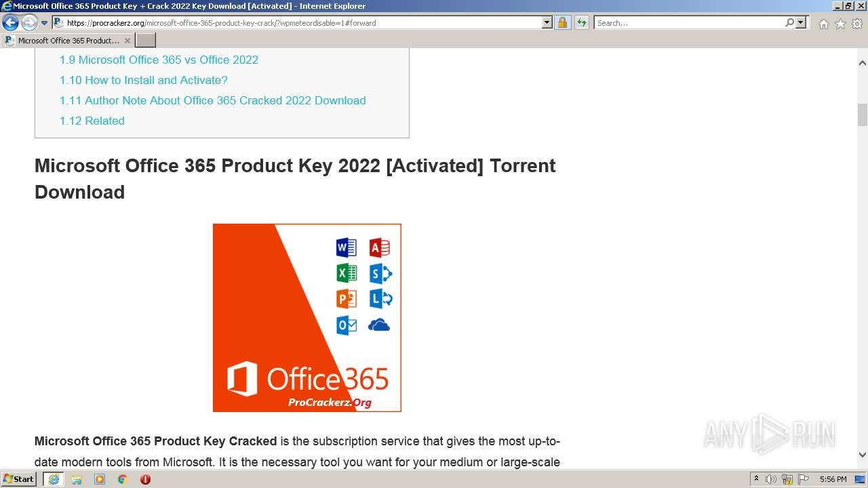Click the Home icon
The height and width of the screenshot is (488, 868).
[x=823, y=24]
